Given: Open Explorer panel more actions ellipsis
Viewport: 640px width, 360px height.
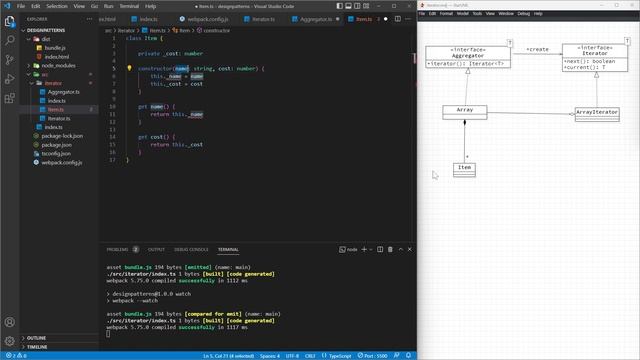Looking at the screenshot, I should (89, 19).
